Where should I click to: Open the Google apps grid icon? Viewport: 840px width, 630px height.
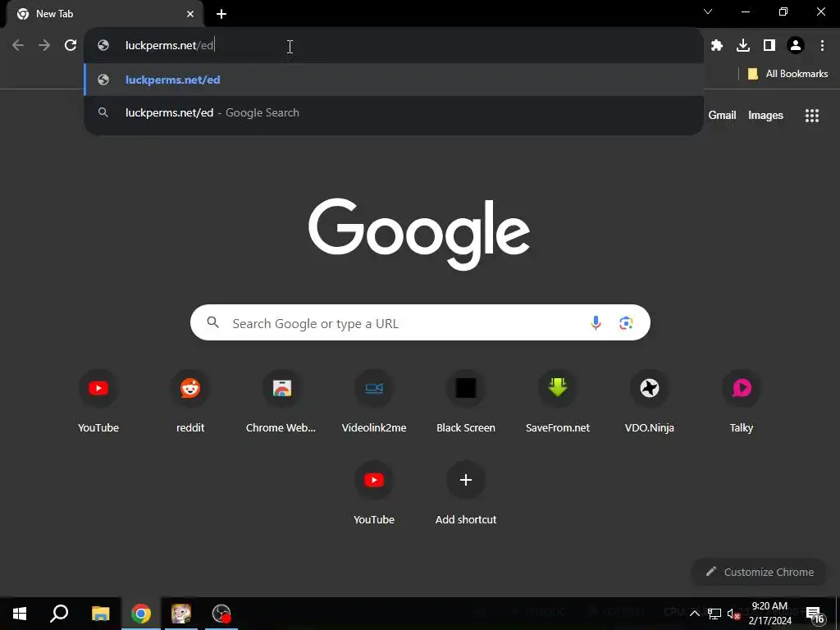812,115
